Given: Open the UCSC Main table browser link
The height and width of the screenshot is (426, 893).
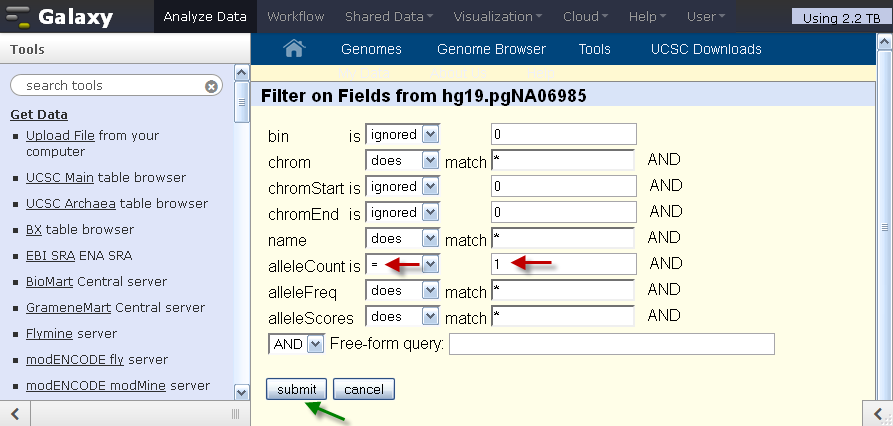Looking at the screenshot, I should click(x=60, y=178).
